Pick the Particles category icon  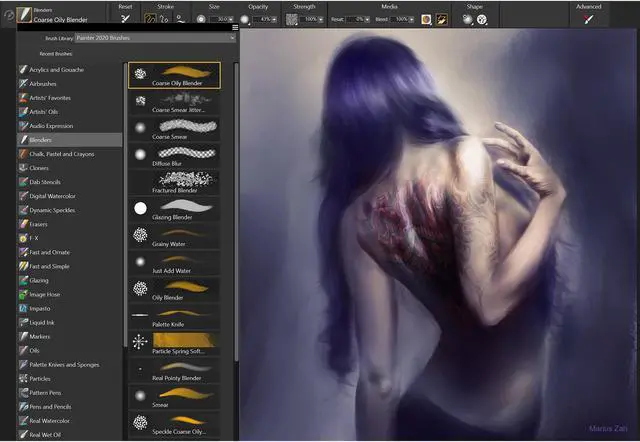[x=23, y=378]
